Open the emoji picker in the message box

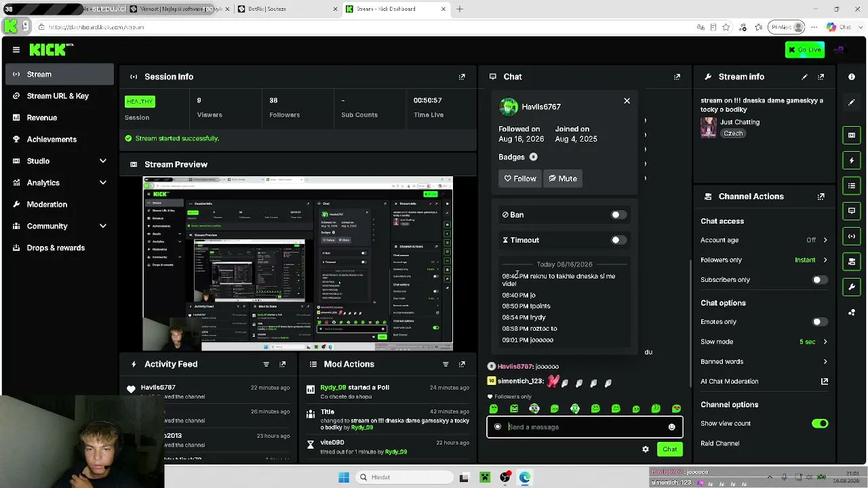tap(671, 427)
